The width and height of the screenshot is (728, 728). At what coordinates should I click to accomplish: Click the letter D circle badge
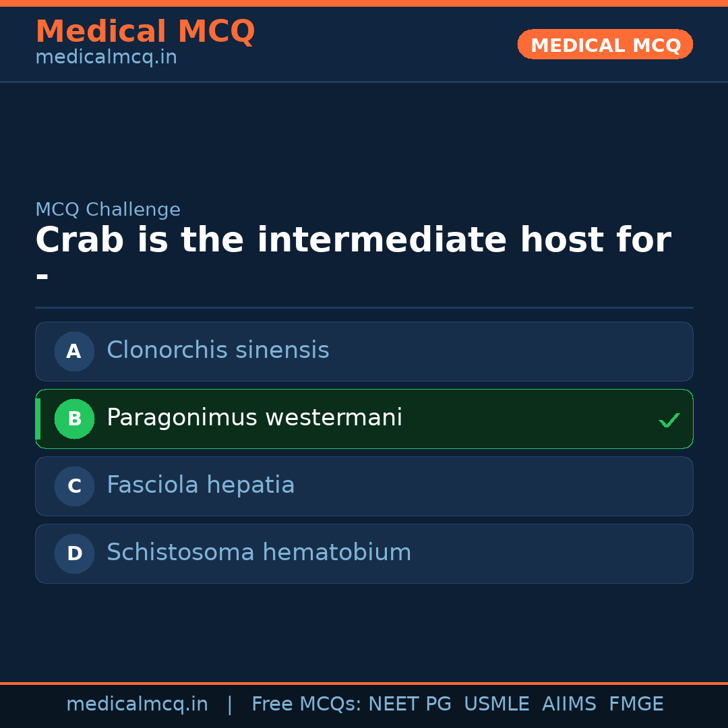(74, 553)
